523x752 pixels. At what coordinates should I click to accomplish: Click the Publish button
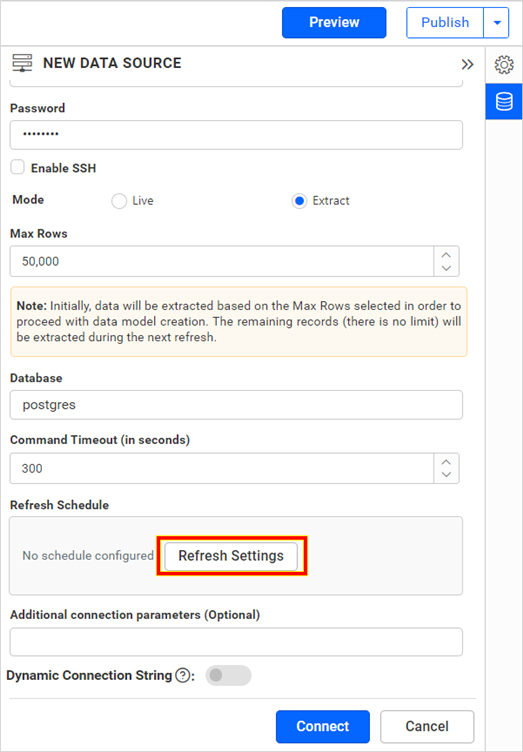[x=445, y=23]
